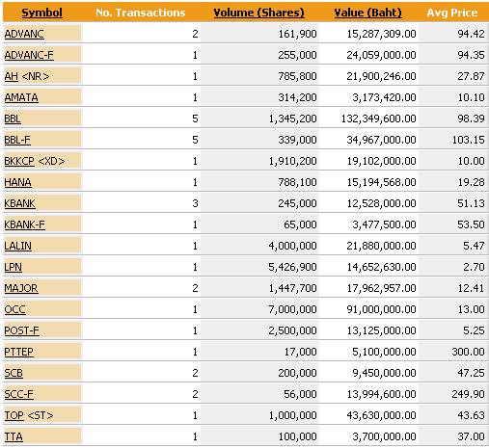
Task: Open the ADVANC symbol link
Action: coord(24,34)
